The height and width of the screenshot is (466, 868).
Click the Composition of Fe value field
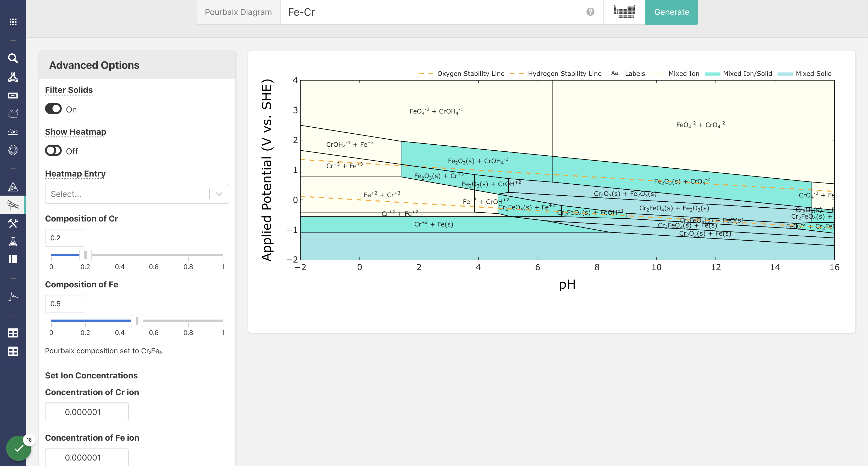[x=64, y=304]
